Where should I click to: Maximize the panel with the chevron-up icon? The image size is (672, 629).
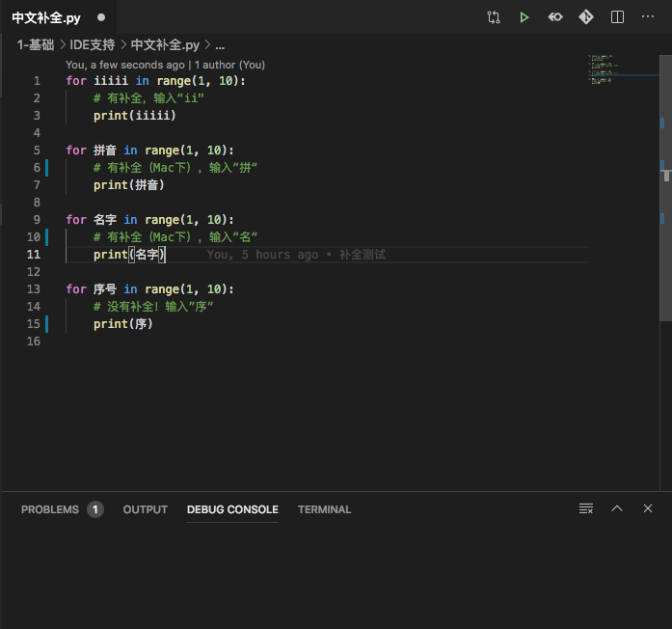pos(617,508)
